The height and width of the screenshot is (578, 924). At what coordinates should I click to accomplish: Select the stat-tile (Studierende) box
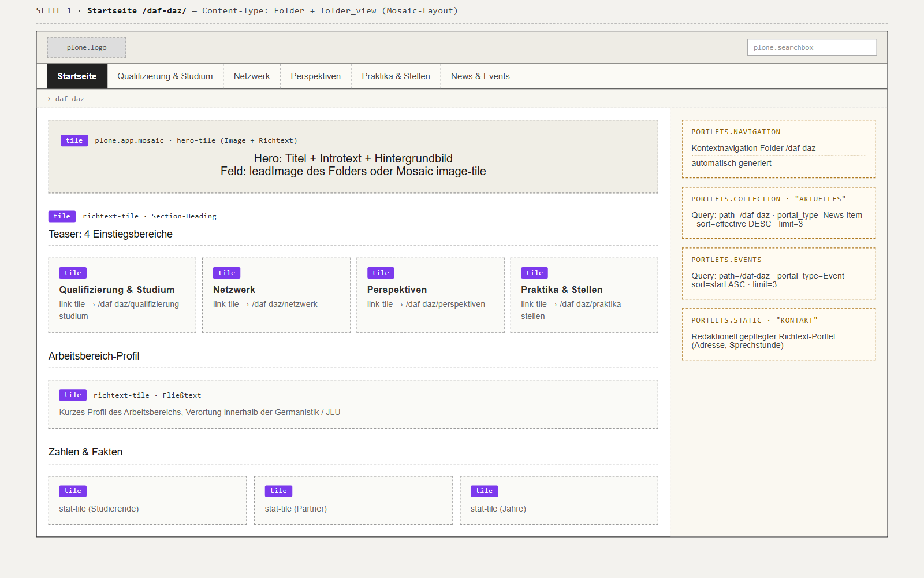148,501
